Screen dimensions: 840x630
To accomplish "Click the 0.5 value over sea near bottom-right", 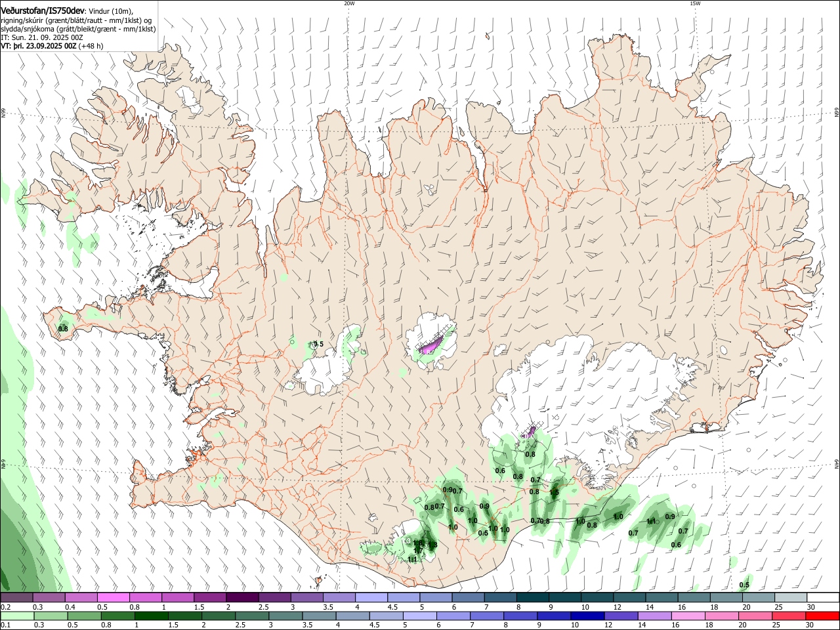I will (x=744, y=585).
